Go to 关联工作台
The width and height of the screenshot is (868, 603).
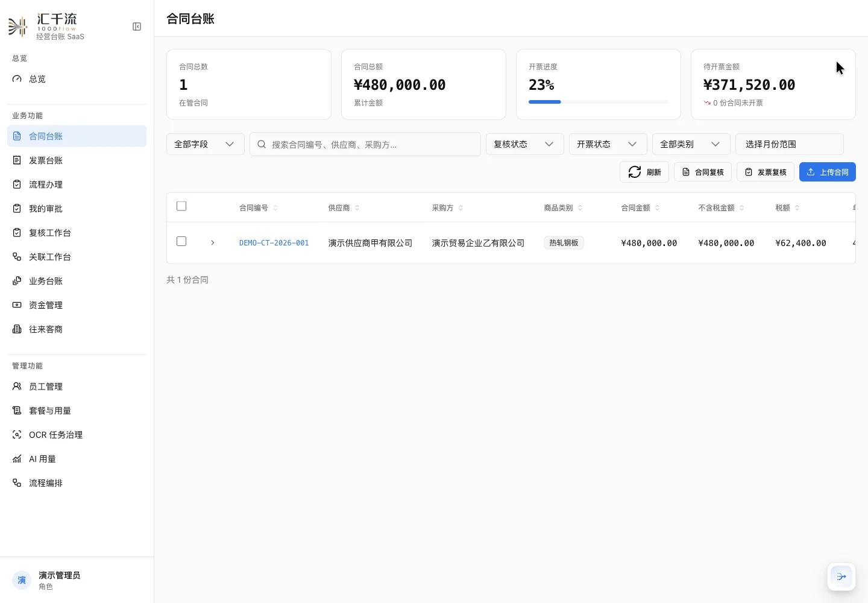click(x=77, y=257)
